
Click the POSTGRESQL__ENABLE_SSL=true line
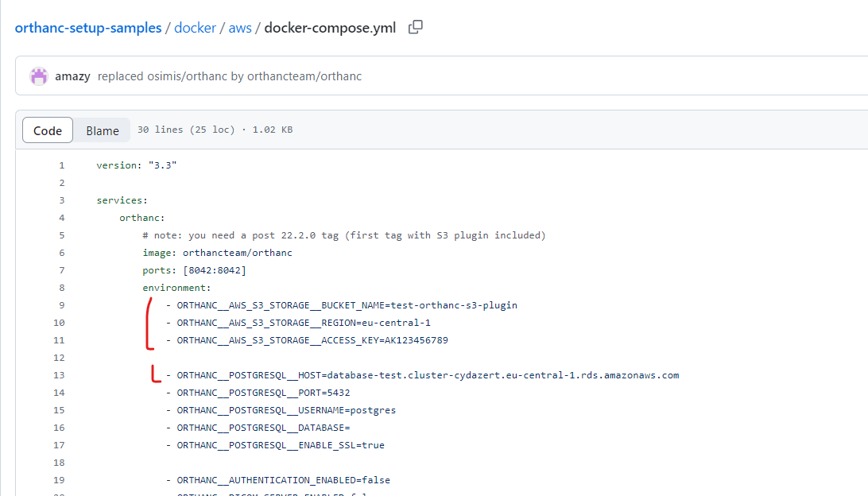coord(275,445)
